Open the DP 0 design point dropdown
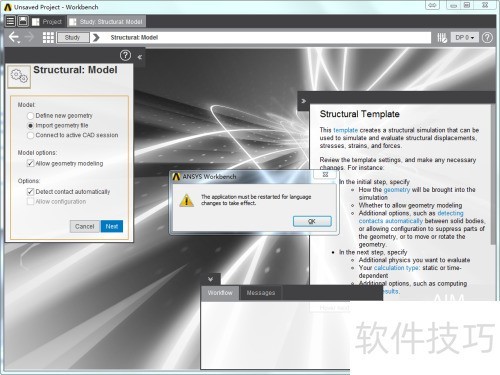The image size is (500, 375). 464,37
